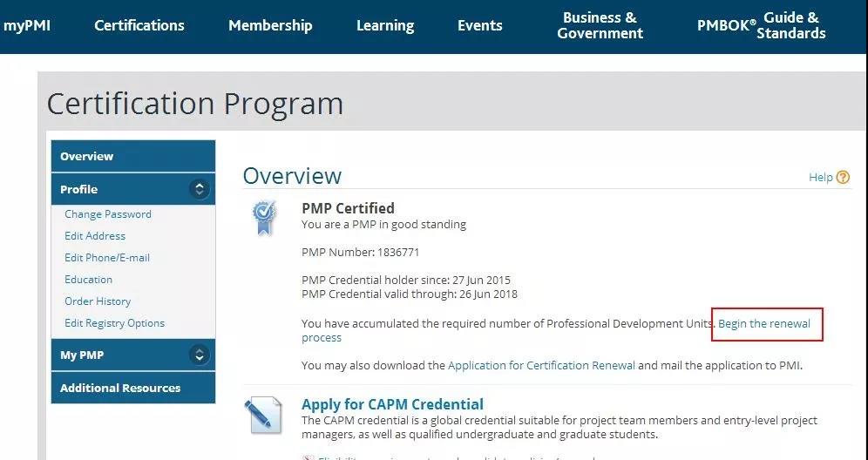Expand the My PMP section chevron
Image resolution: width=868 pixels, height=460 pixels.
point(200,355)
